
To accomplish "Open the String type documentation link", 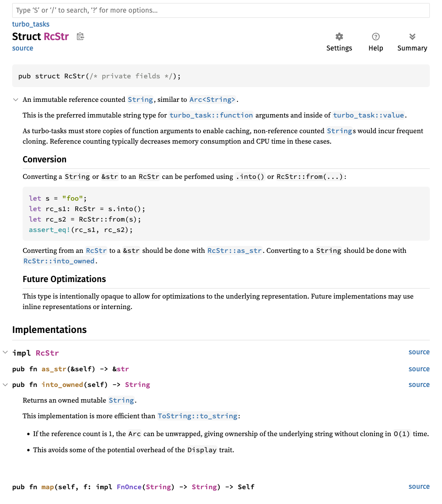I will point(140,99).
